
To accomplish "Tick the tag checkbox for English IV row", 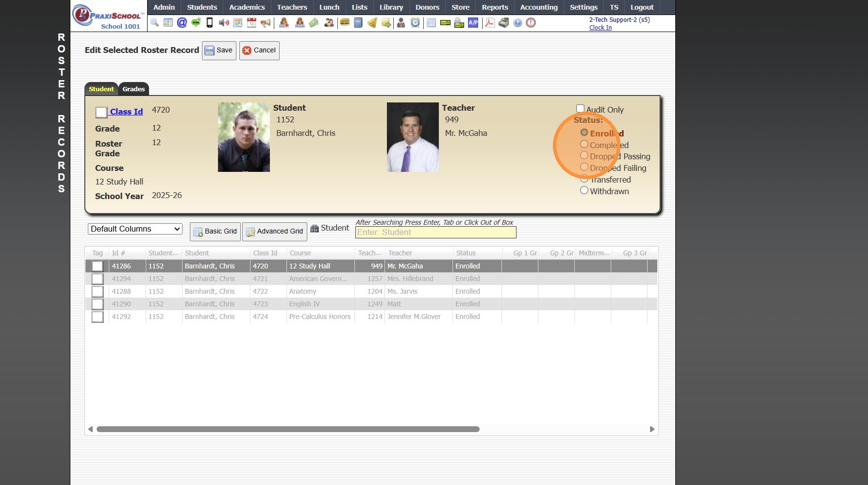I will 98,304.
